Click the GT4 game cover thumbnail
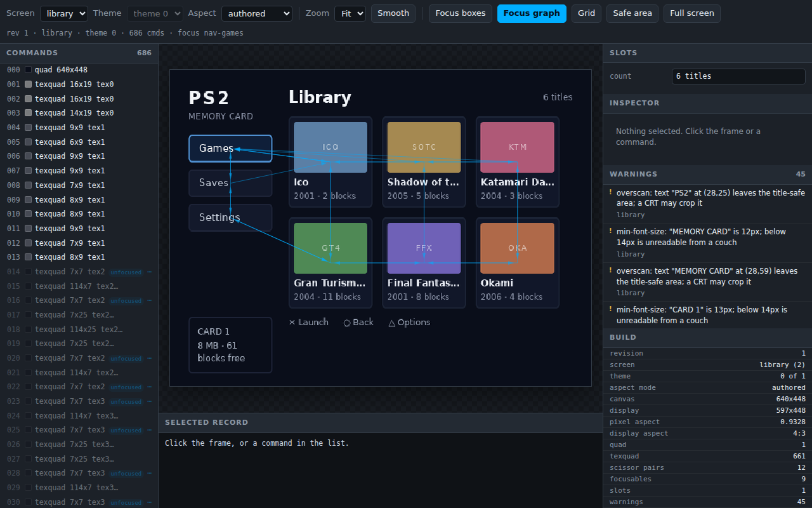 point(331,248)
